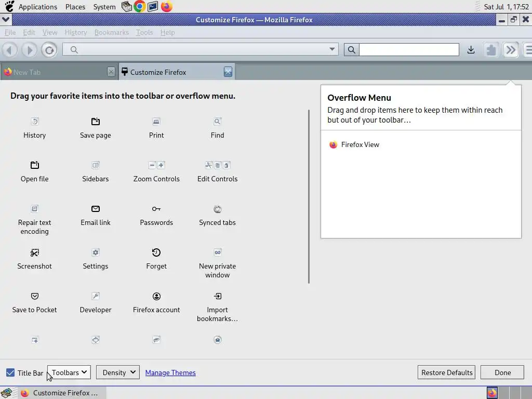Open the System menu
The width and height of the screenshot is (532, 399).
[104, 7]
